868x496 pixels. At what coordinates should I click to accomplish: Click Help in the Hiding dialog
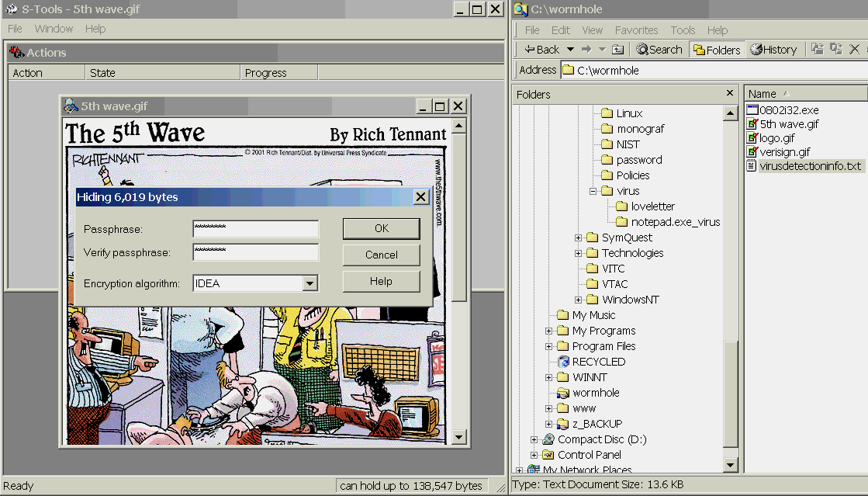[x=382, y=282]
